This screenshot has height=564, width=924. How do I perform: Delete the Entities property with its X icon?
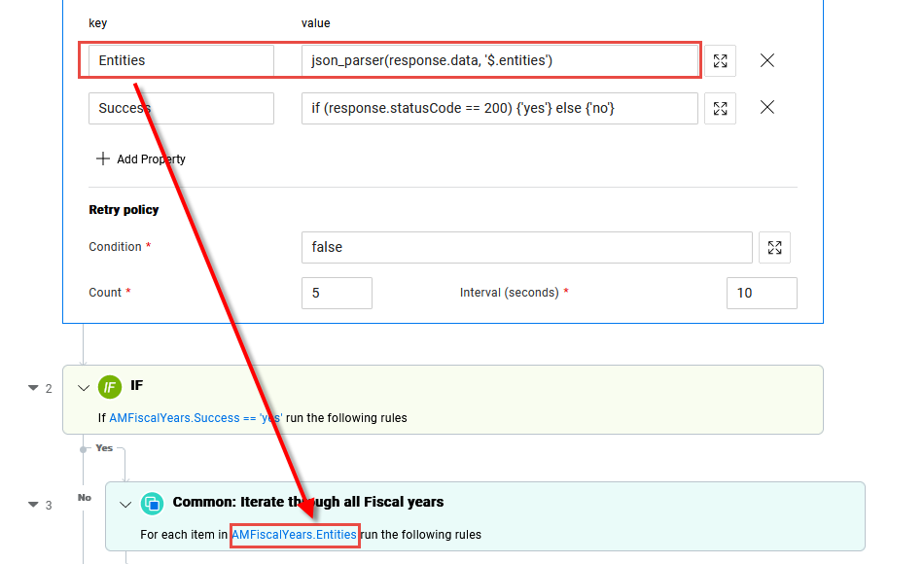click(767, 60)
